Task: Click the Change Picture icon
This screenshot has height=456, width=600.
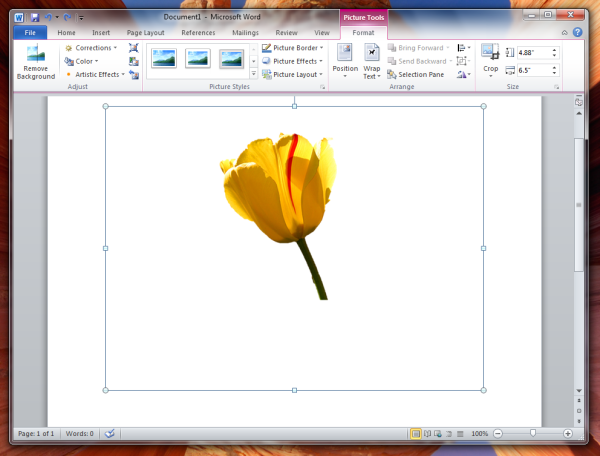Action: click(x=134, y=61)
